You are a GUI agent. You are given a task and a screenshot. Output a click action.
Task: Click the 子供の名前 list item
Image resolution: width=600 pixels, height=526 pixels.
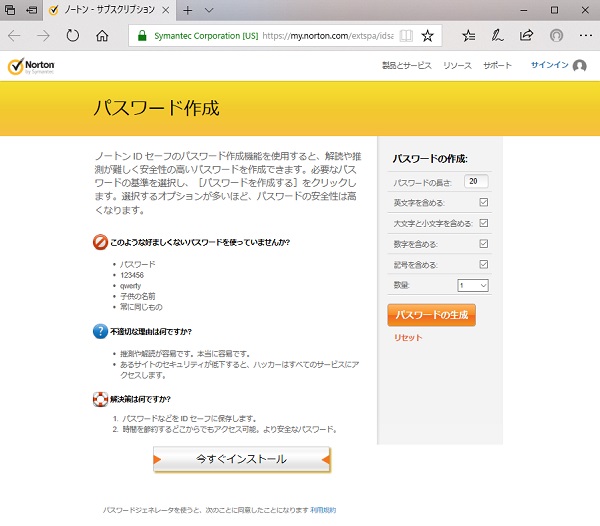tap(138, 296)
